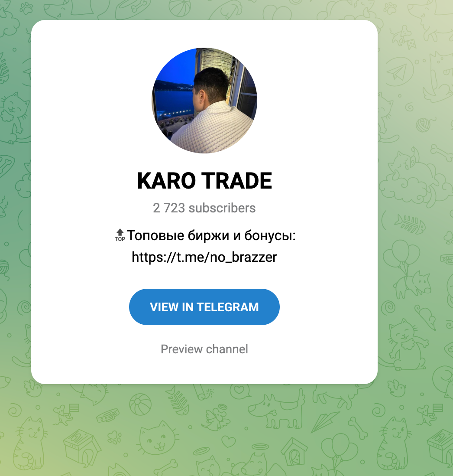453x476 pixels.
Task: Click the 2 723 subscribers count text
Action: point(204,208)
